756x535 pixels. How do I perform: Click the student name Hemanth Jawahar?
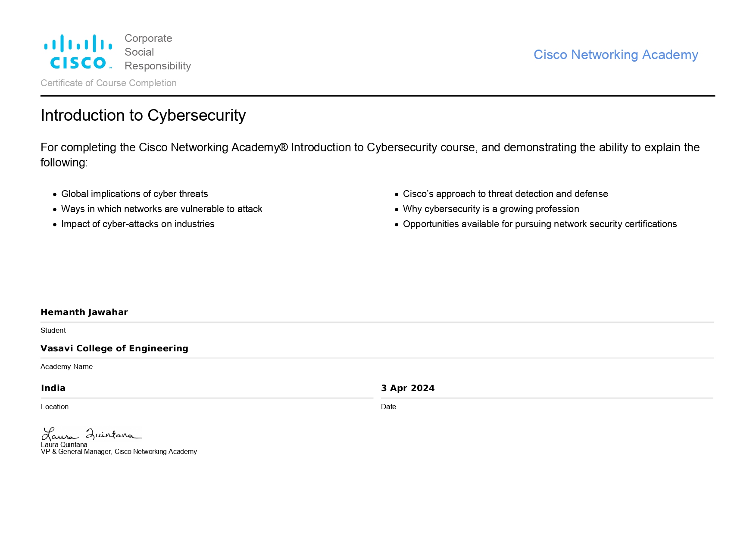pyautogui.click(x=84, y=312)
